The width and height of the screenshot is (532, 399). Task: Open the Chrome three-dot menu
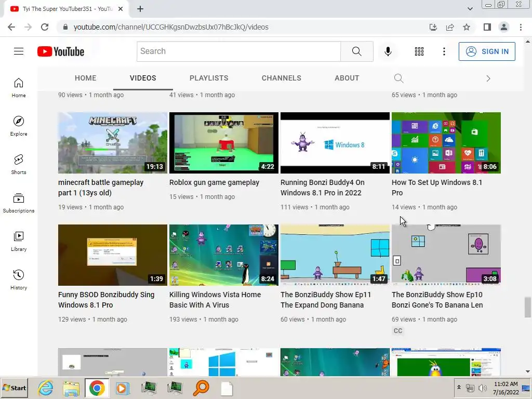point(521,27)
